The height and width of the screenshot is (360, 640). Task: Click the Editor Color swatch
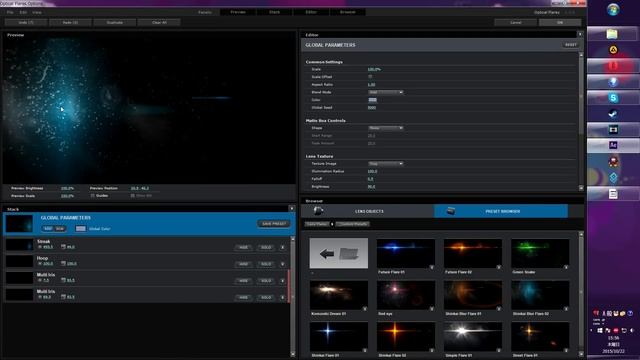click(x=372, y=100)
